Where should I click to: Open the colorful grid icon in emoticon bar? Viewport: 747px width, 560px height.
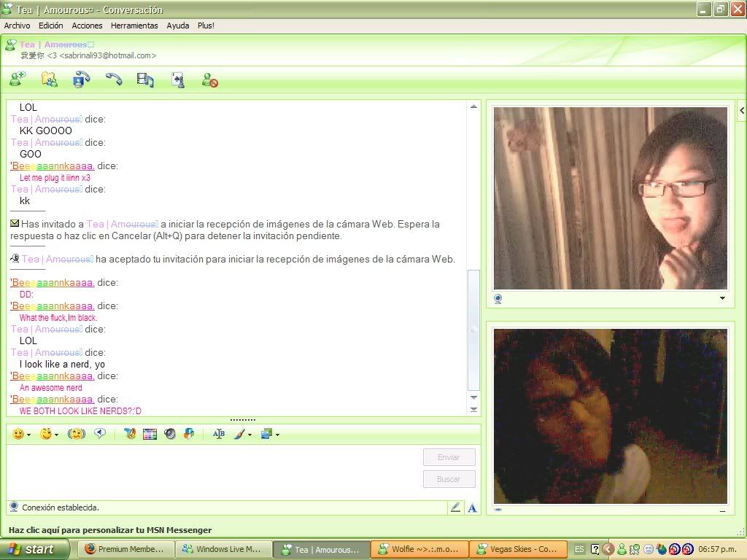(150, 434)
